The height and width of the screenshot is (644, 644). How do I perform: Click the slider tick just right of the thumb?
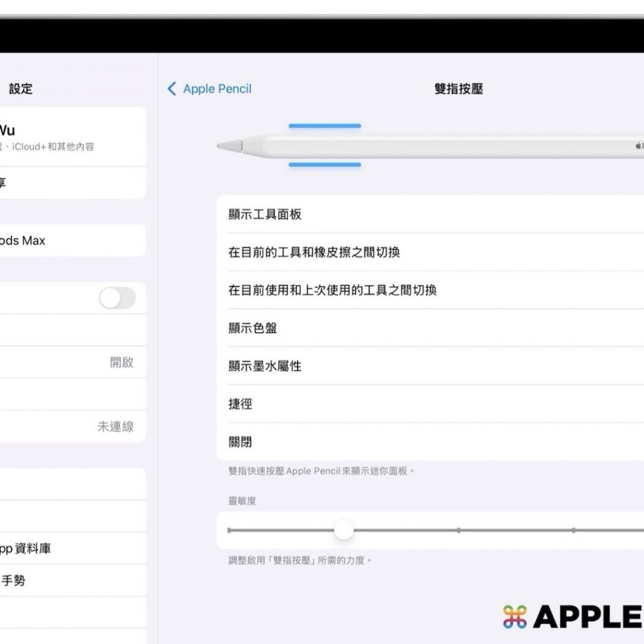(x=458, y=530)
